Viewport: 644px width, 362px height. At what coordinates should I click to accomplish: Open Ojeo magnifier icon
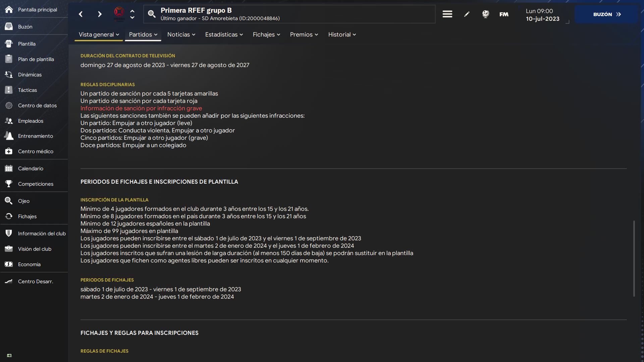click(x=9, y=201)
